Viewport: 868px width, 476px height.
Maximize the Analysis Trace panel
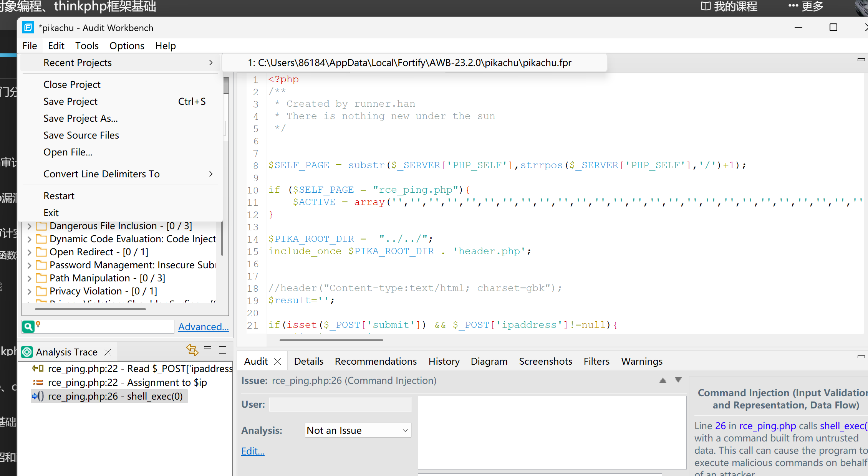222,350
